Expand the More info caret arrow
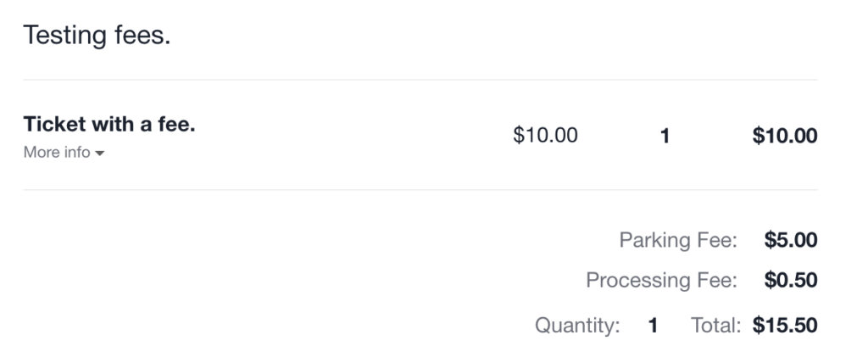The width and height of the screenshot is (868, 363). click(x=100, y=154)
